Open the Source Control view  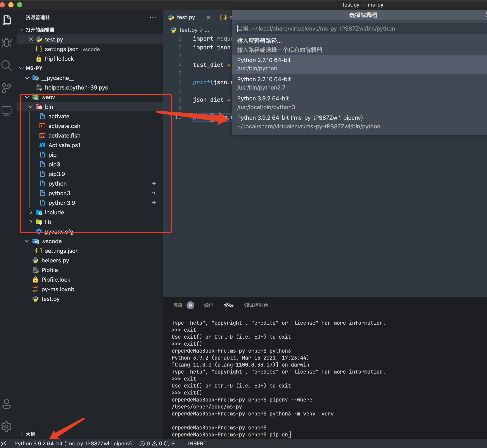coord(7,88)
